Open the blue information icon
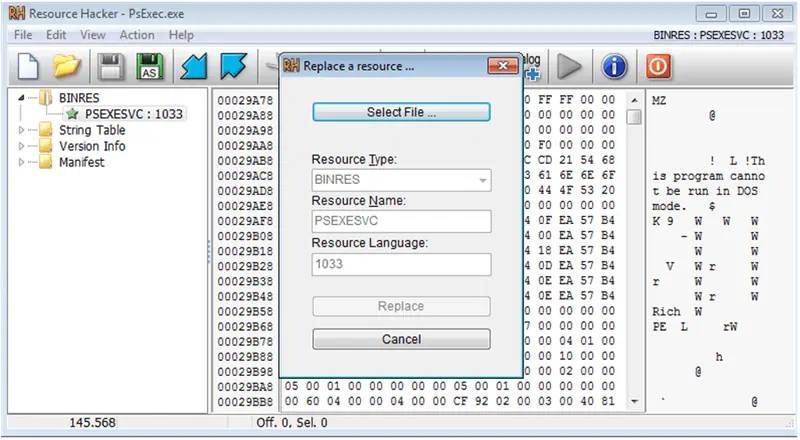 click(x=614, y=66)
